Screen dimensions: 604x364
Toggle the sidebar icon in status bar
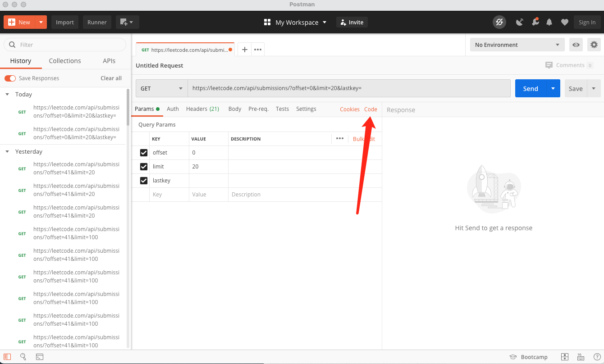7,357
